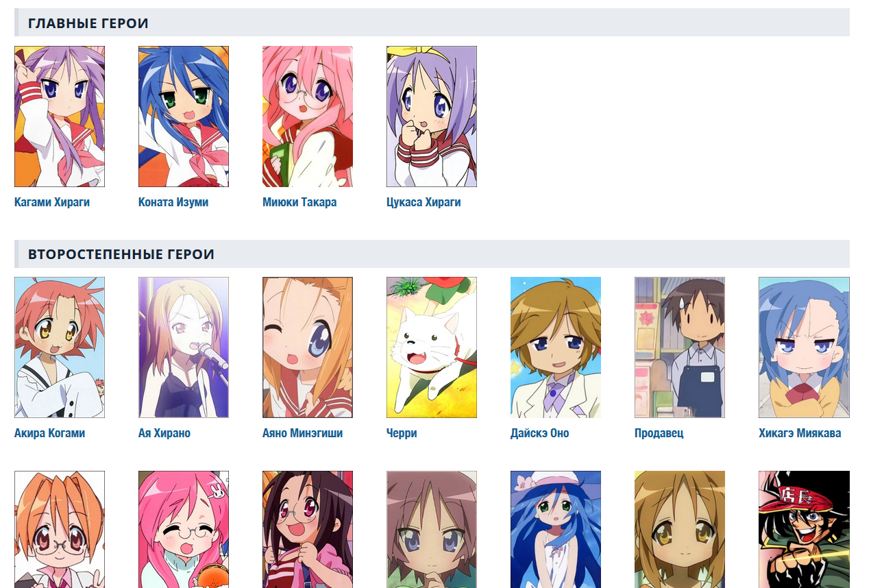Open the Дайскэ Оно portrait
This screenshot has width=871, height=588.
tap(556, 347)
